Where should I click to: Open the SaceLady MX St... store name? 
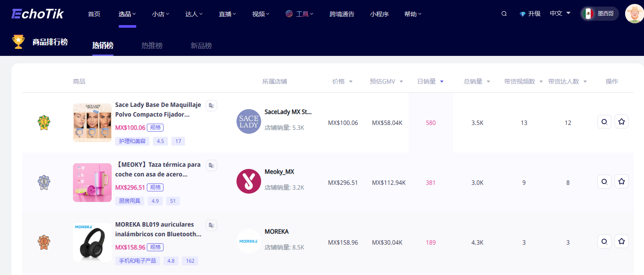click(x=288, y=112)
